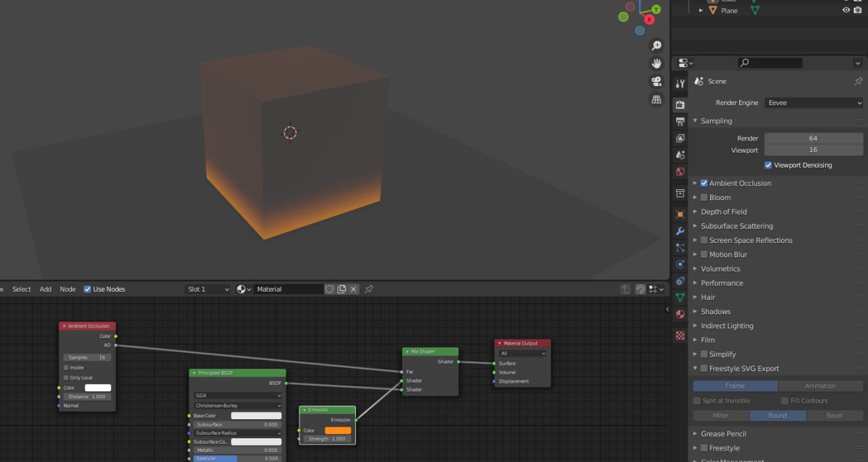Open the Render properties tab icon
868x462 pixels.
(680, 104)
